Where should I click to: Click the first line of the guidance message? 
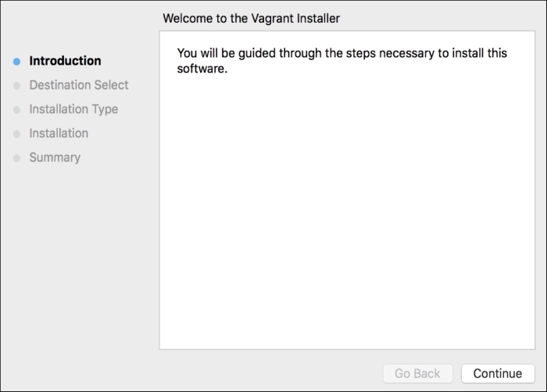[344, 53]
